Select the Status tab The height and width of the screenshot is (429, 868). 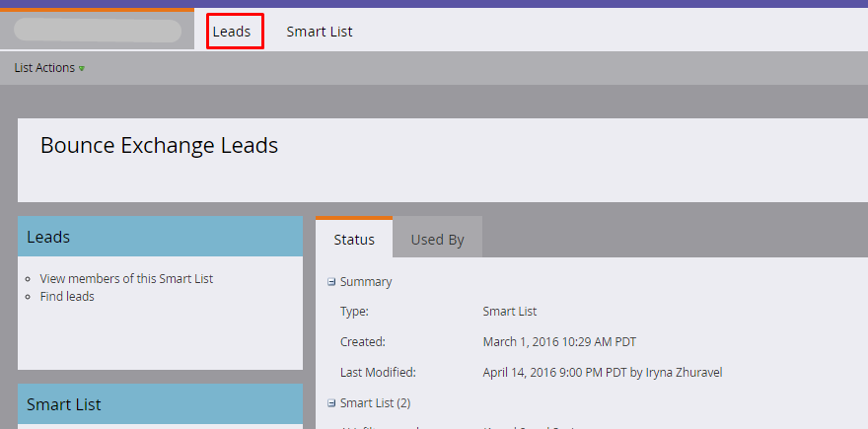pyautogui.click(x=354, y=239)
